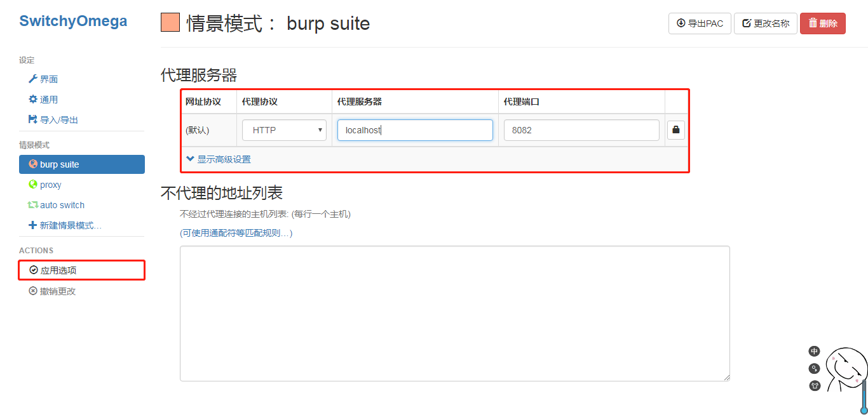Focus the bypass list text area
Screen dimensions: 868x417
pyautogui.click(x=454, y=314)
